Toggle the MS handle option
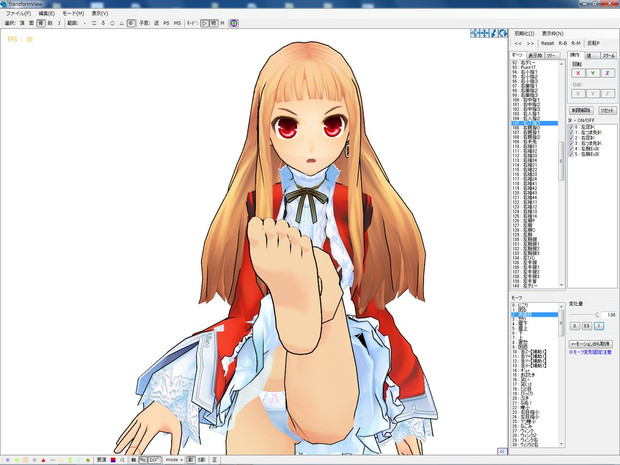This screenshot has width=620, height=465. click(177, 23)
